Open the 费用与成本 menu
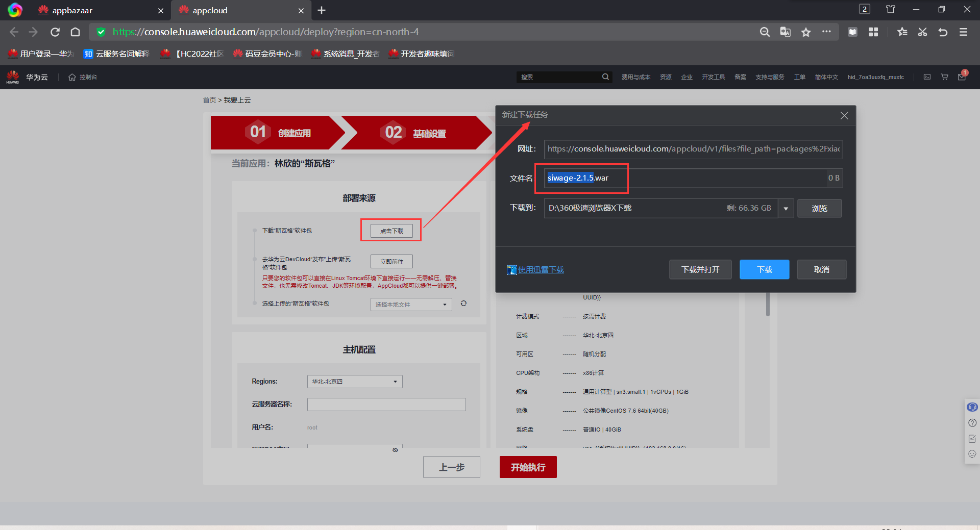This screenshot has width=980, height=530. tap(635, 77)
